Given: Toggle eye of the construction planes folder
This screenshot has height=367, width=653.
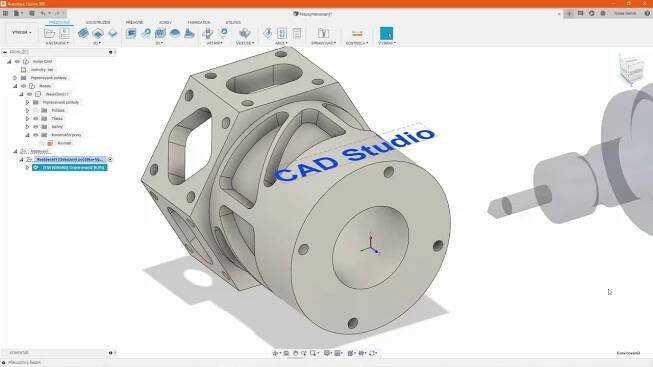Looking at the screenshot, I should pos(36,135).
